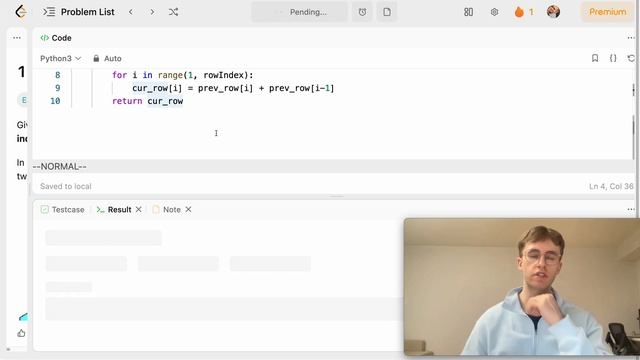Click 'return cur_row' code line
The width and height of the screenshot is (640, 360).
pos(148,101)
